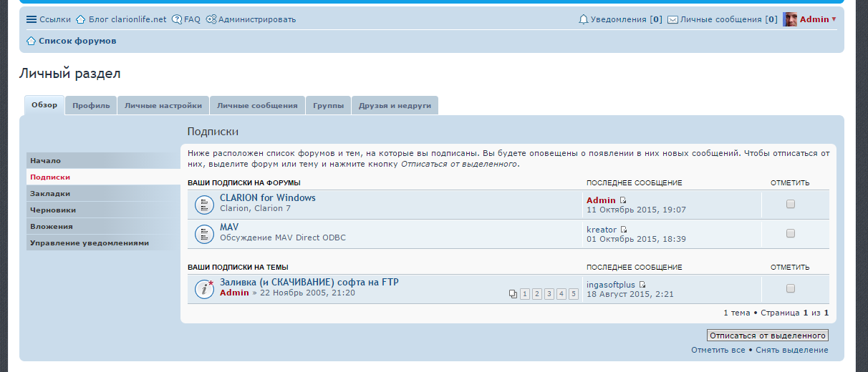The image size is (868, 372).
Task: Click the MAV forum row icon
Action: coord(204,234)
